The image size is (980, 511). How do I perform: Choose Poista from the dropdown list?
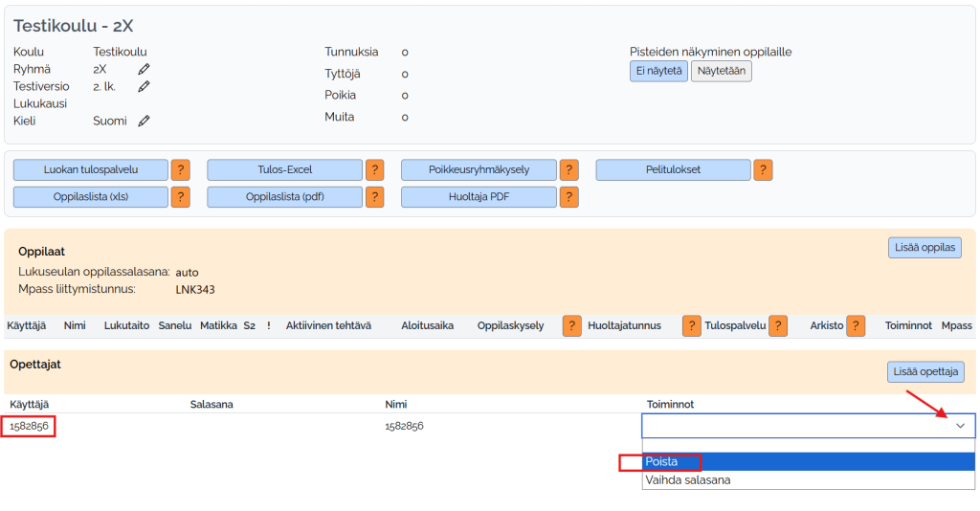coord(661,462)
